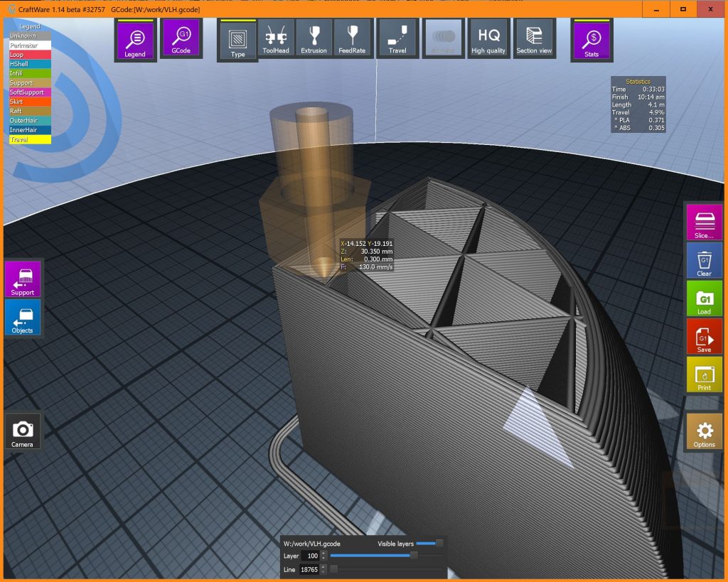Toggle the Stats panel
This screenshot has width=728, height=582.
[591, 40]
